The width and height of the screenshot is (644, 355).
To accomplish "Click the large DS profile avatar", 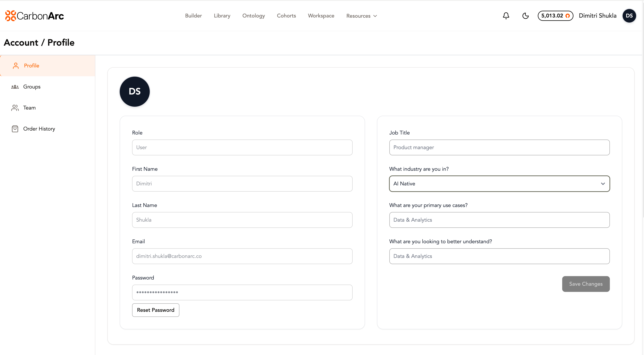I will coord(135,91).
